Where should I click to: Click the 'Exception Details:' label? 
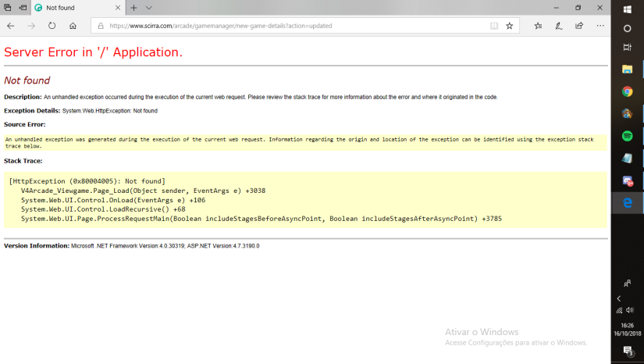(x=32, y=110)
